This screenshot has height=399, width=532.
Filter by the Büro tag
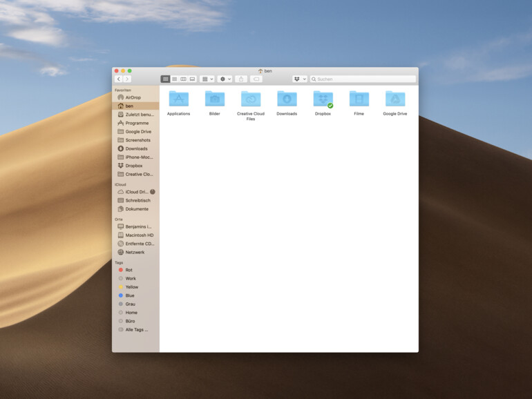135,321
